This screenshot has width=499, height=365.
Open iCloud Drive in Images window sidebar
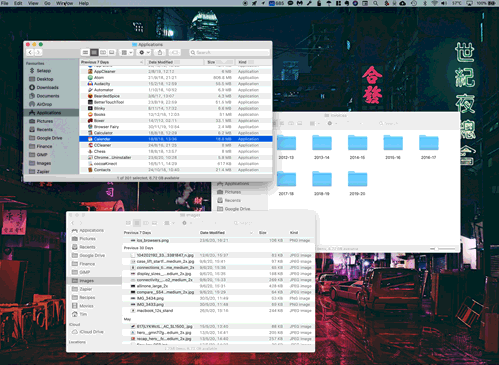tap(88, 332)
